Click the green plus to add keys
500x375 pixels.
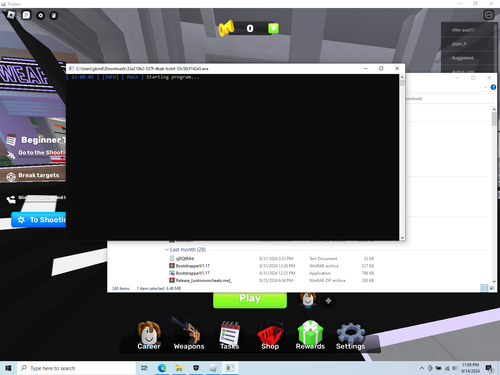point(273,28)
